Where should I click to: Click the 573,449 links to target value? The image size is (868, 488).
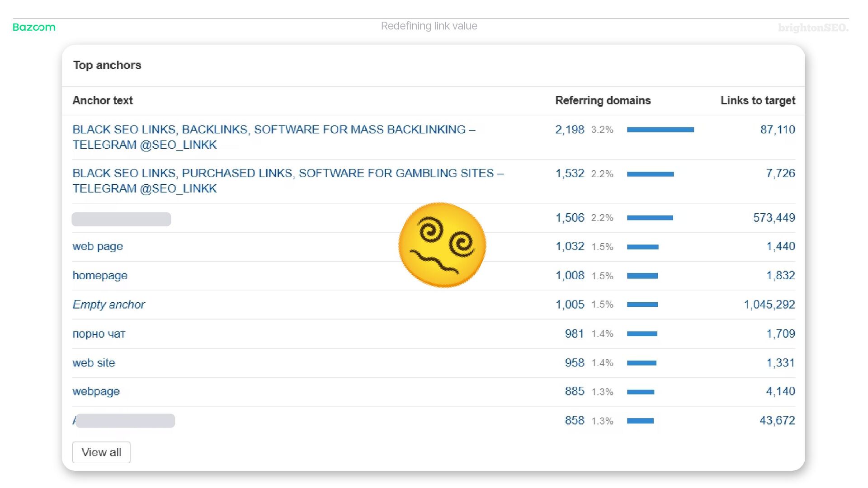point(774,218)
